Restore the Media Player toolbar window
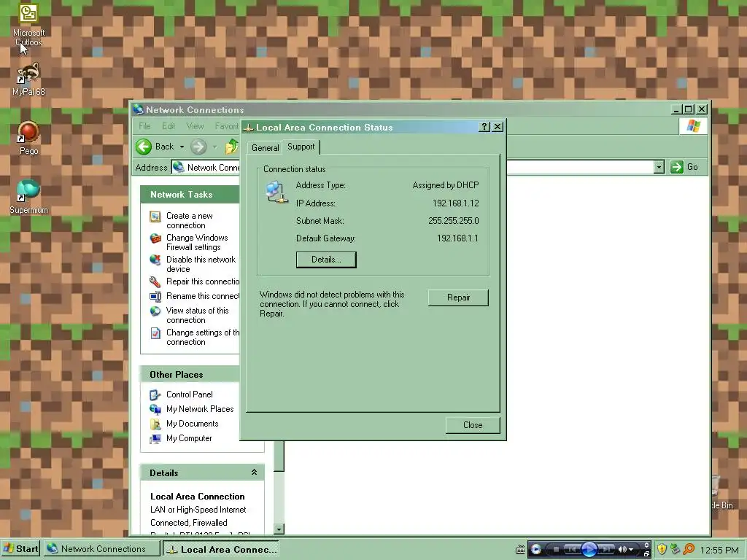Viewport: 747px width, 560px height. 646,554
